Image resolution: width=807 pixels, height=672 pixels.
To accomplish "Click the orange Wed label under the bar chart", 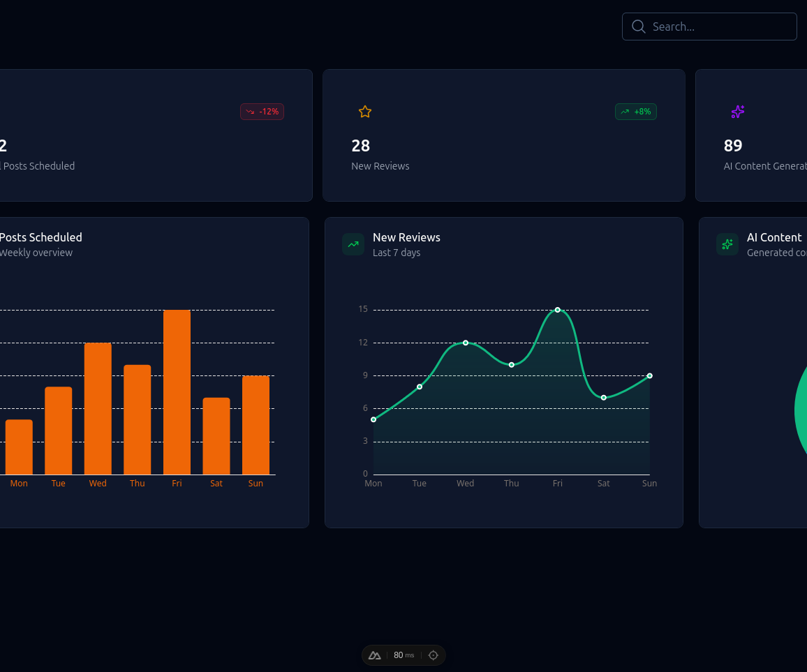I will pyautogui.click(x=98, y=483).
